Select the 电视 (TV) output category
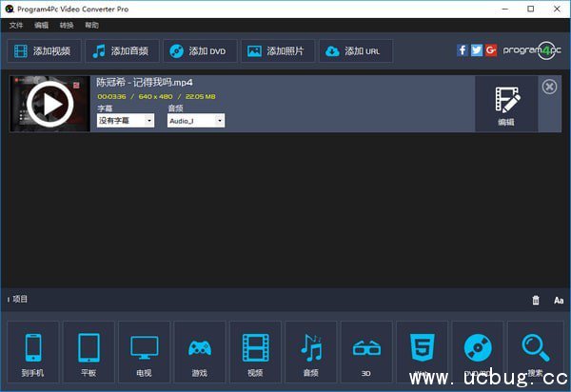The width and height of the screenshot is (571, 392). (145, 352)
